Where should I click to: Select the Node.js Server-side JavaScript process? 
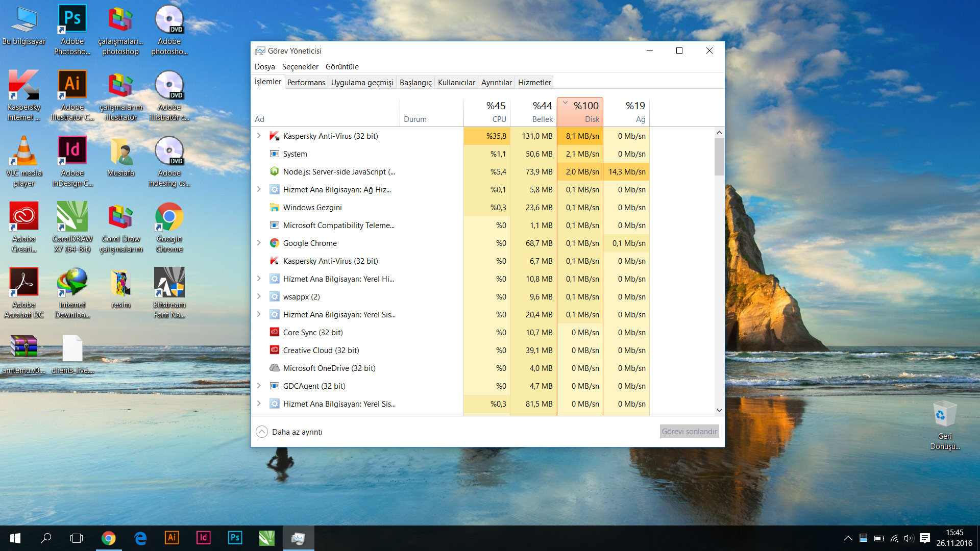point(450,171)
